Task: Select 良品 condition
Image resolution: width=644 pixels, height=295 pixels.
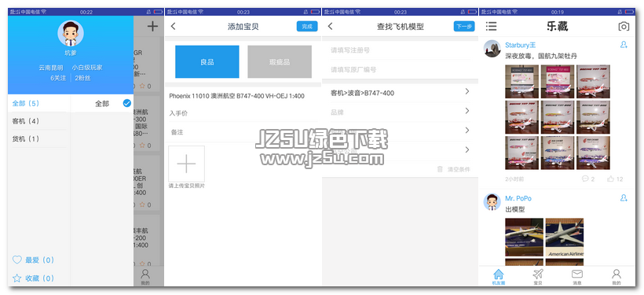Action: point(207,61)
